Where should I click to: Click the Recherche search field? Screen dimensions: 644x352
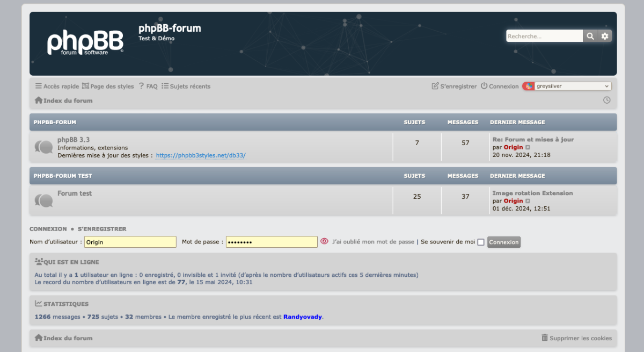[544, 36]
